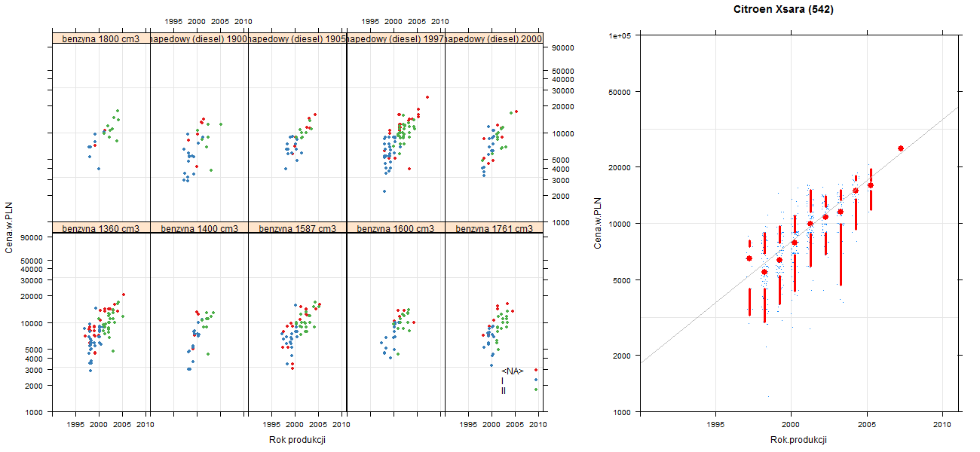Viewport: 980px width, 452px height.
Task: Click the 1995 tick label on the Xsara plot
Action: click(715, 425)
